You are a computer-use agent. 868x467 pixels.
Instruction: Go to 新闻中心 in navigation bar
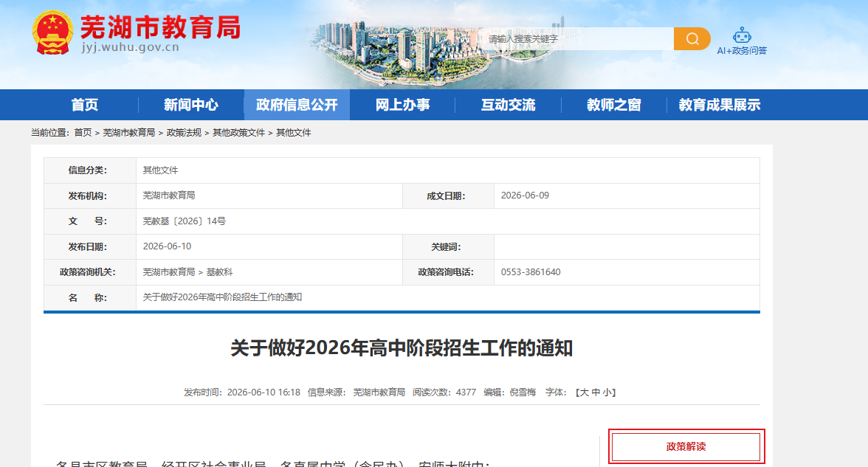[191, 105]
